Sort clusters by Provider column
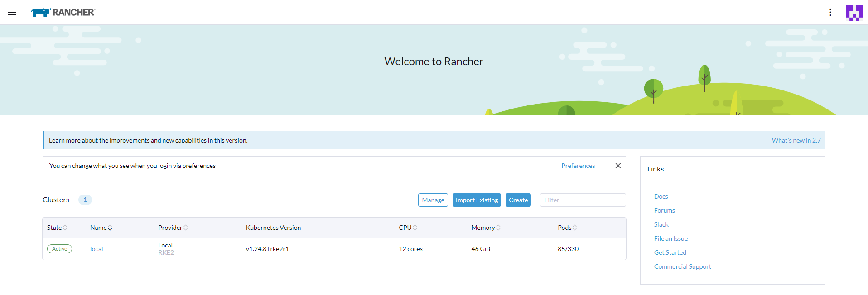 point(173,228)
